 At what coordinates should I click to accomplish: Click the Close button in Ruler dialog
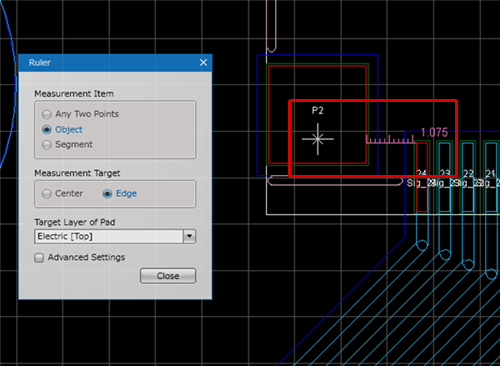point(168,276)
